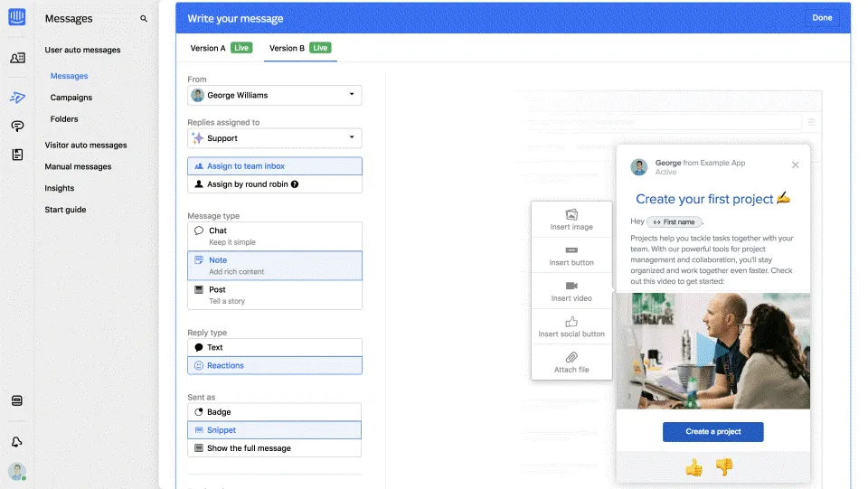868x489 pixels.
Task: Switch to Version A tab
Action: [x=221, y=48]
